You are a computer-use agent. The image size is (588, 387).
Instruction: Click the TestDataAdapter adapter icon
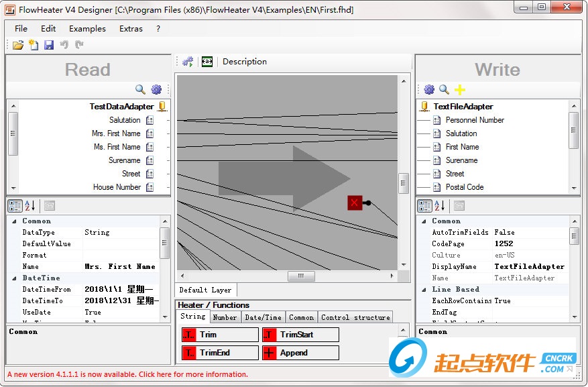[162, 107]
